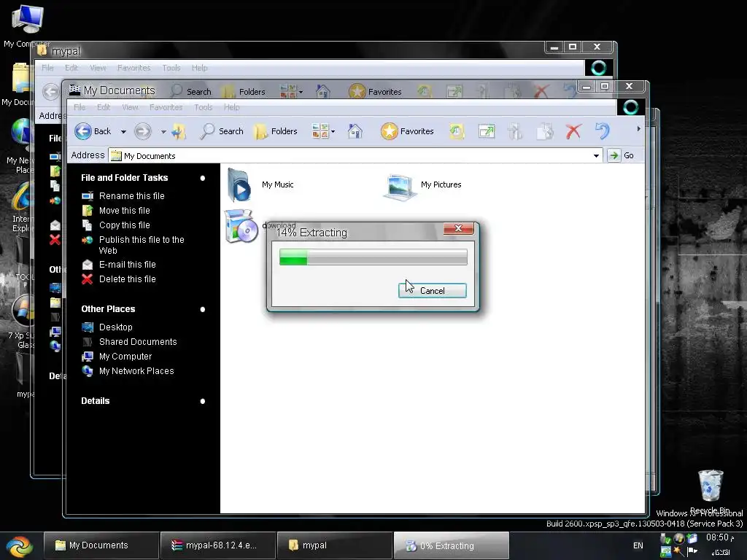The image size is (747, 560).
Task: Maximize the My Documents window
Action: coord(605,86)
